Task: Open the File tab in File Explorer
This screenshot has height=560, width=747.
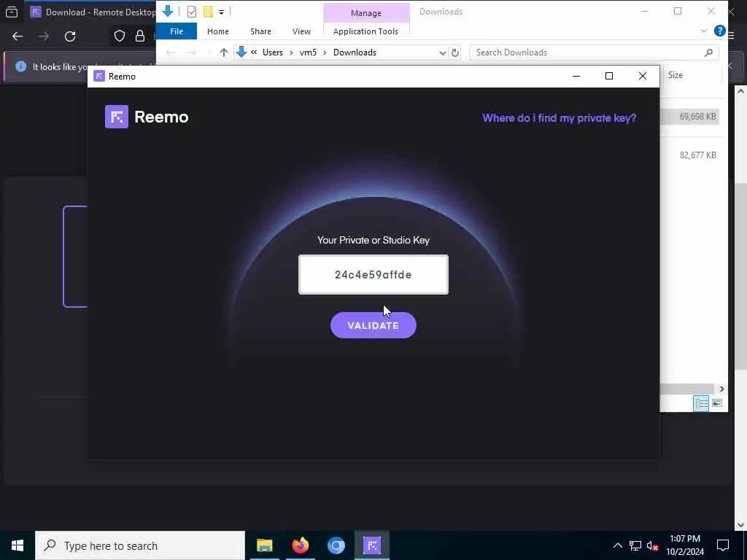Action: pyautogui.click(x=177, y=31)
